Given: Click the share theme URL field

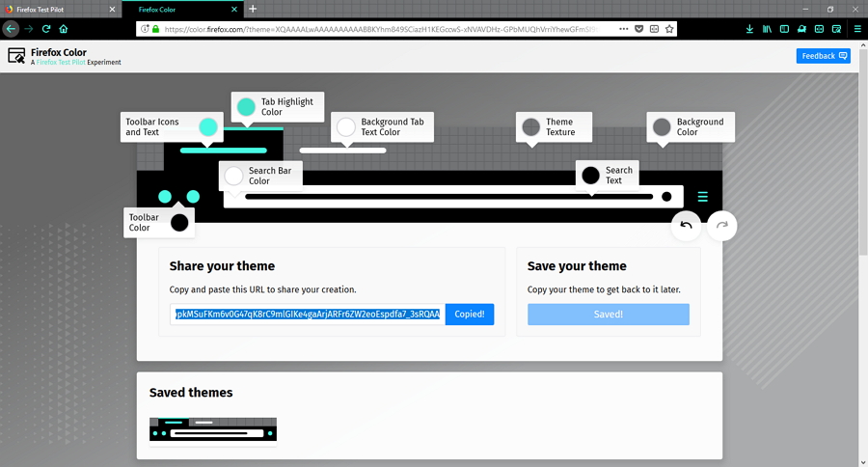Looking at the screenshot, I should click(x=308, y=315).
